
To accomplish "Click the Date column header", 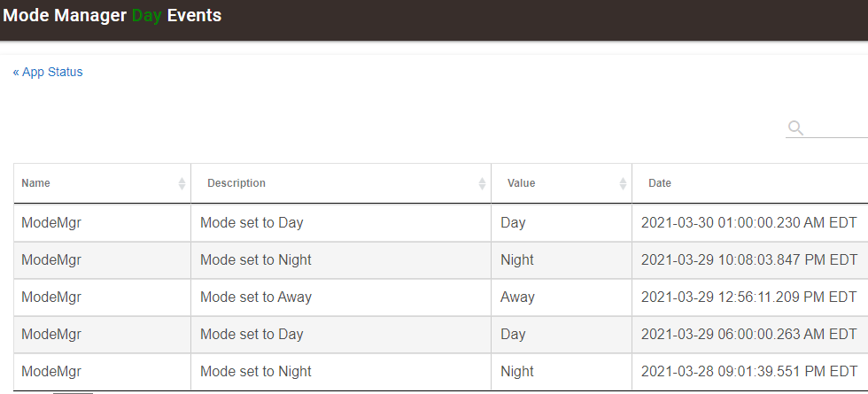I will (750, 183).
